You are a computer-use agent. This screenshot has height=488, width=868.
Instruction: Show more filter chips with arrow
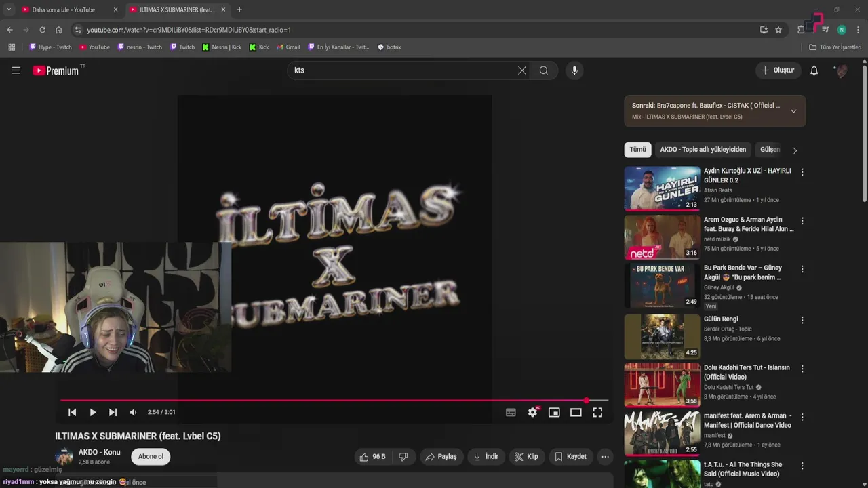pos(795,150)
